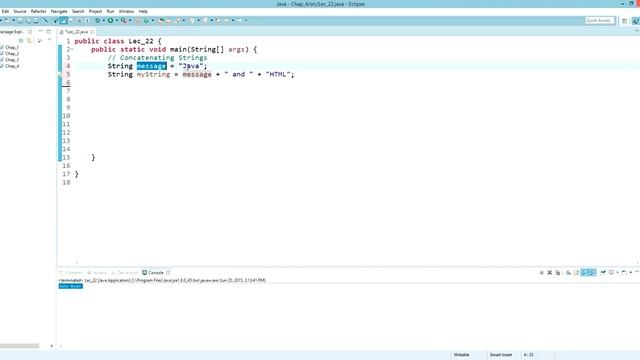Click the selected word message in line 4
The image size is (640, 360).
click(x=151, y=66)
